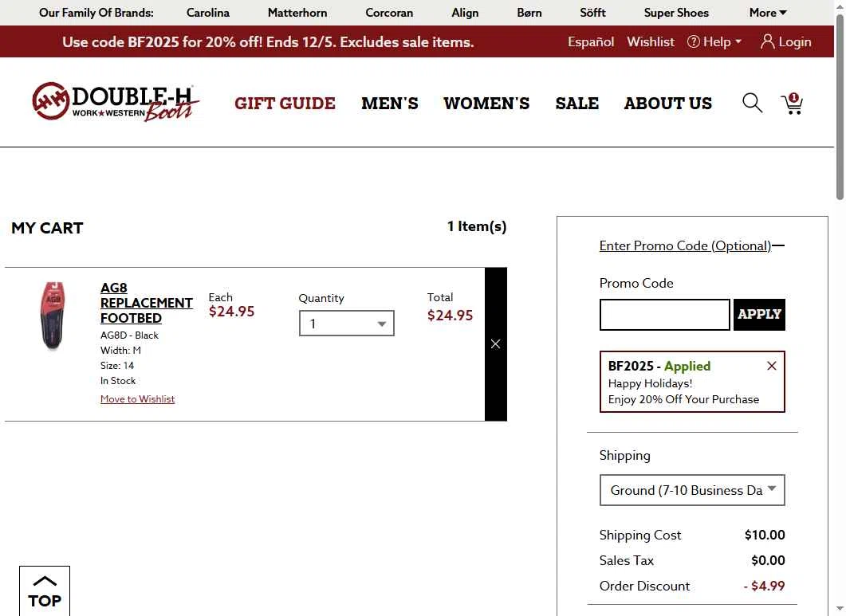846x616 pixels.
Task: Click 'Enjoy 20% Off Your Purchase' text
Action: pos(683,399)
